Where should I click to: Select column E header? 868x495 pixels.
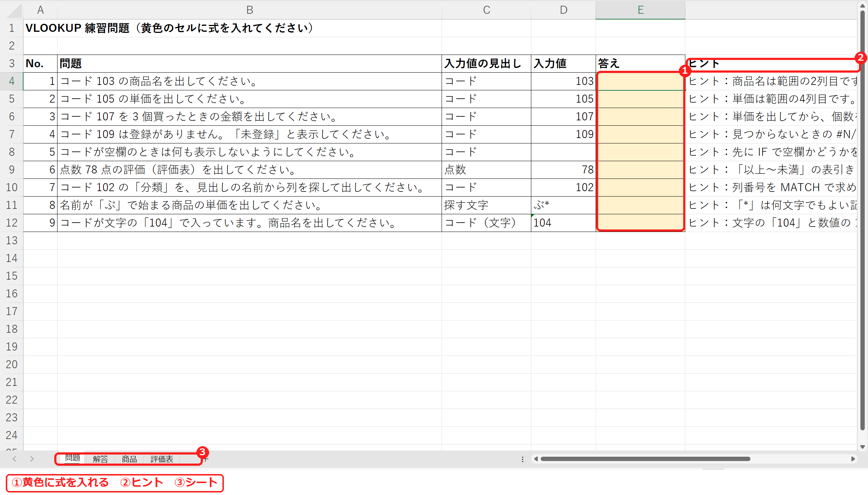(641, 10)
